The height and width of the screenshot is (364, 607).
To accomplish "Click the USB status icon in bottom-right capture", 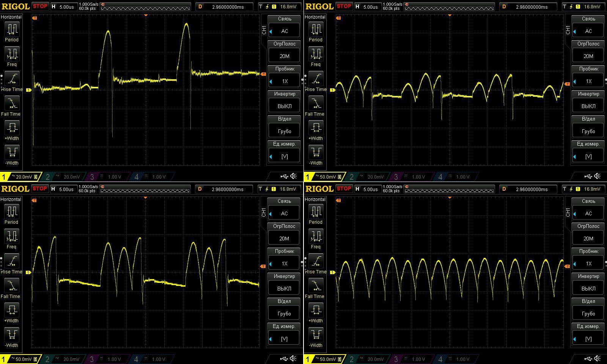I will [588, 359].
